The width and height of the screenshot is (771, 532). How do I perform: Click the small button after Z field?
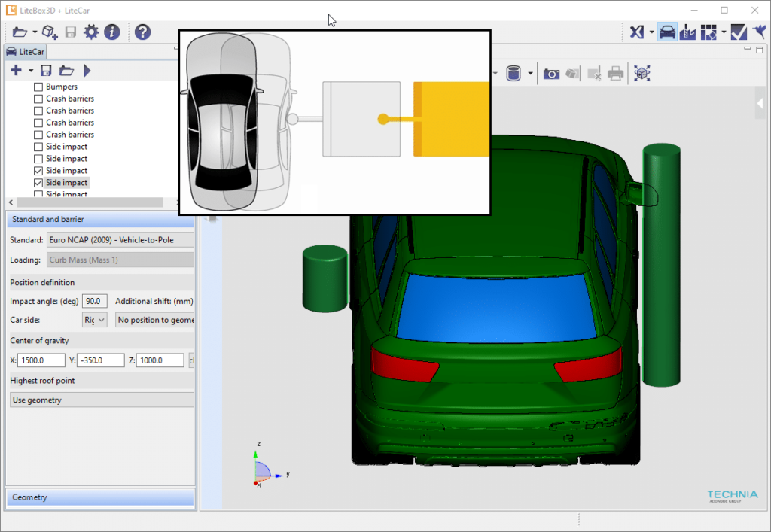(191, 360)
